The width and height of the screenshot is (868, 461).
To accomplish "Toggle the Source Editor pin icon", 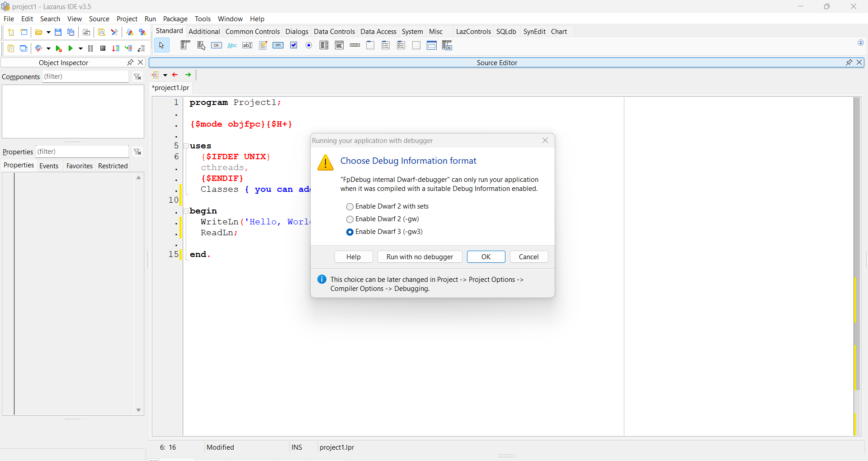I will [849, 62].
